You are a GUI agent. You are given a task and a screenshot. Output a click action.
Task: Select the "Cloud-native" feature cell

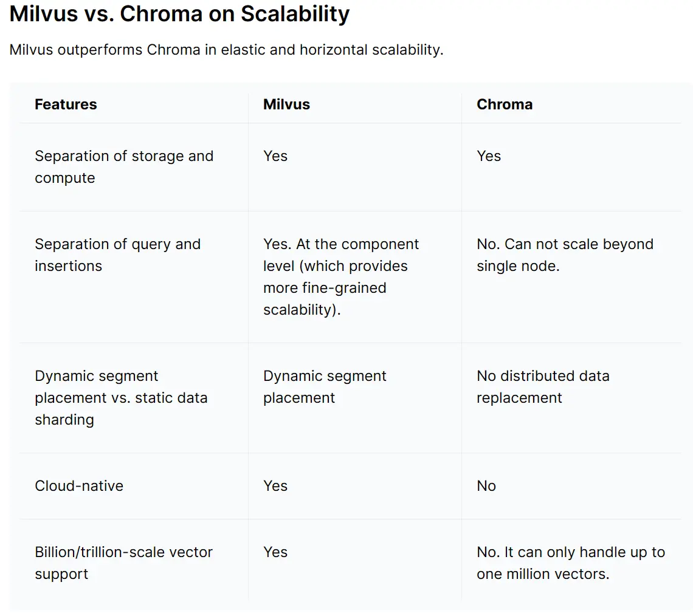pyautogui.click(x=79, y=486)
